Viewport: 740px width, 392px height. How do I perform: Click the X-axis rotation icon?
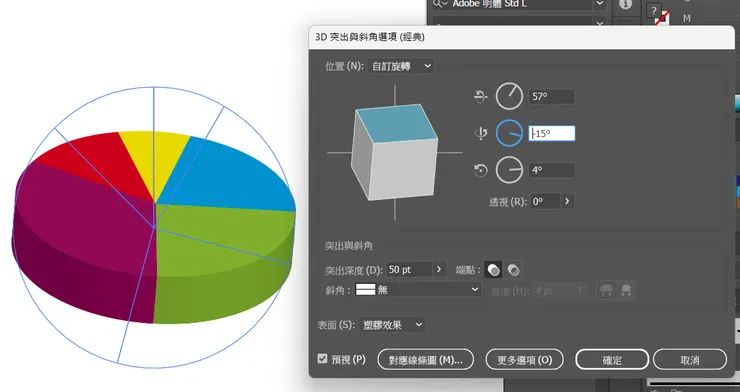pos(480,96)
